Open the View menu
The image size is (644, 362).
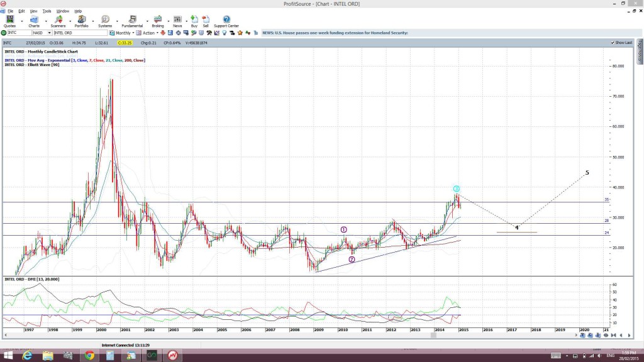(34, 11)
